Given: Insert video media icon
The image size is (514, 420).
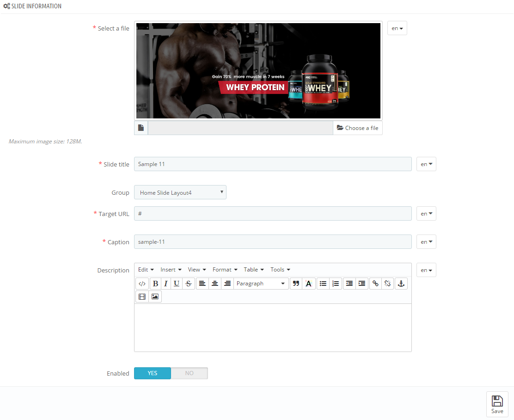Looking at the screenshot, I should 142,296.
